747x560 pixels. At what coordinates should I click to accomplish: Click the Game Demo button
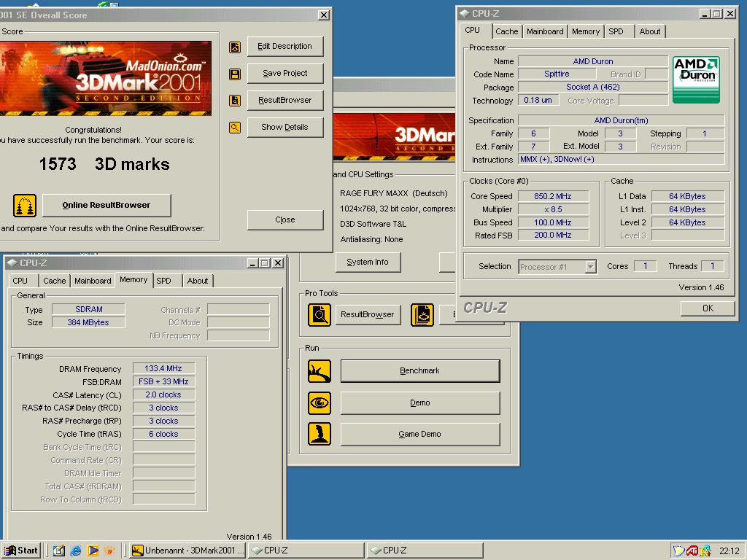[x=419, y=435]
